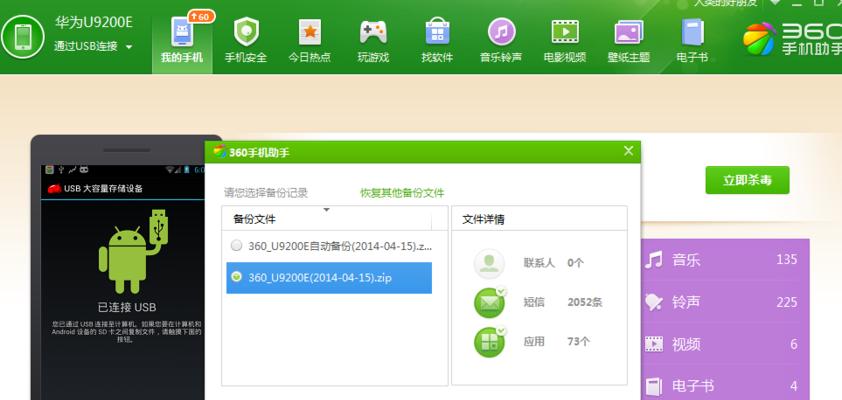Screen dimensions: 842x400
Task: Click the phone screen preview
Action: pyautogui.click(x=123, y=282)
